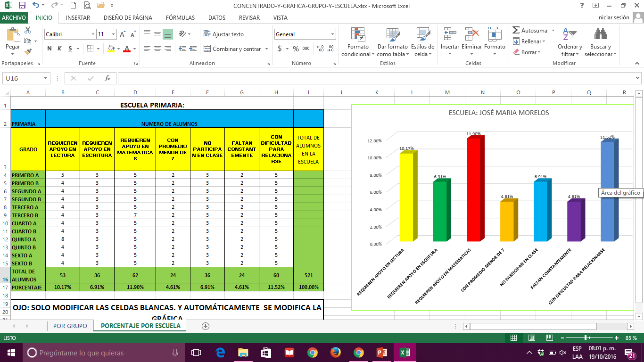Click the insert function fx icon
This screenshot has width=644, height=362.
coord(107,78)
